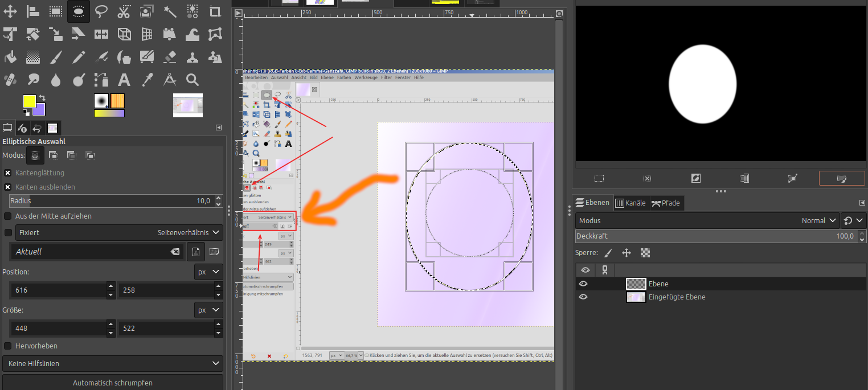Switch to the Kanäle tab

click(x=630, y=203)
